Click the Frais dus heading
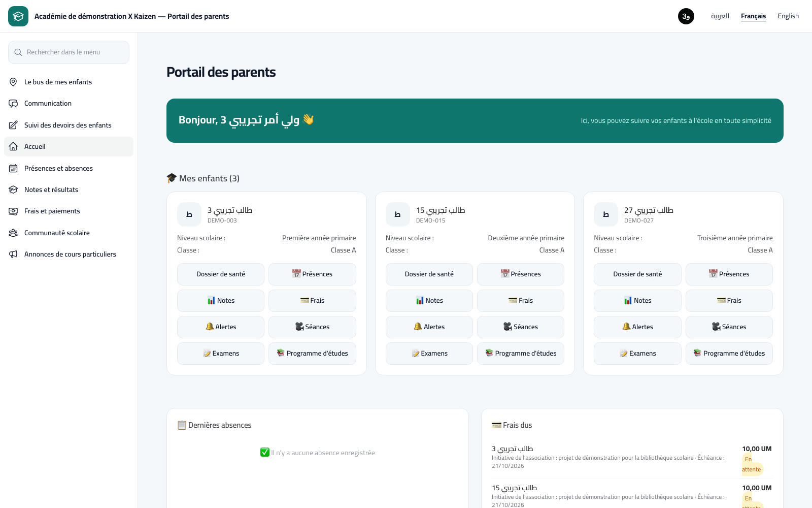 [512, 425]
